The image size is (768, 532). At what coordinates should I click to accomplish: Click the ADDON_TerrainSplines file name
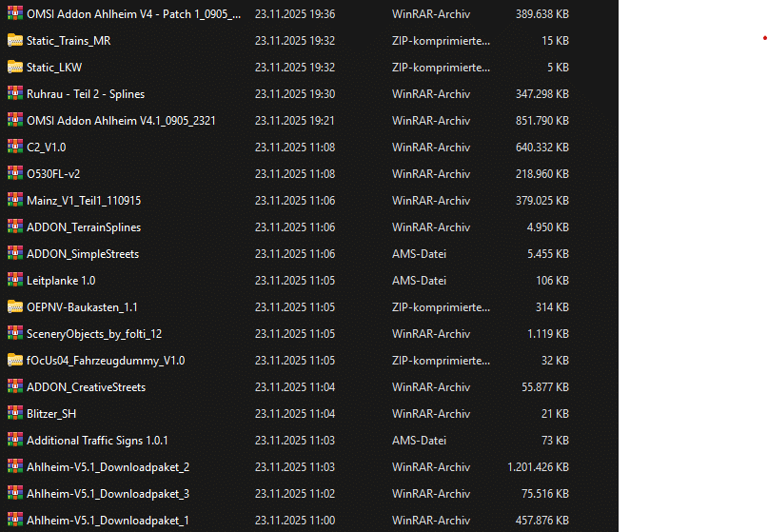click(84, 227)
